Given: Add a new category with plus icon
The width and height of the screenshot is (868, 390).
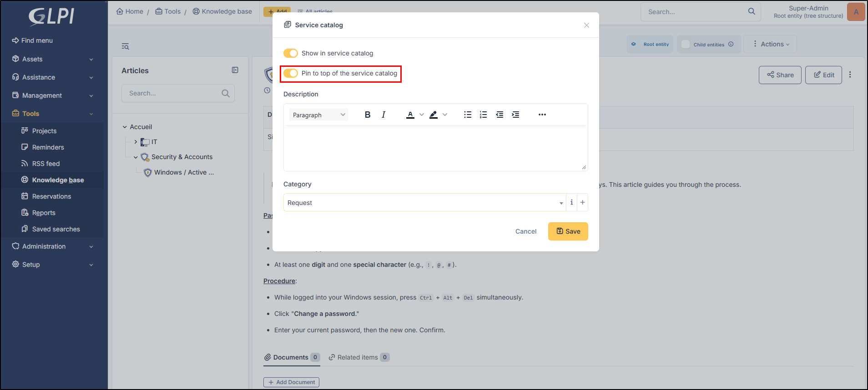Looking at the screenshot, I should (582, 202).
